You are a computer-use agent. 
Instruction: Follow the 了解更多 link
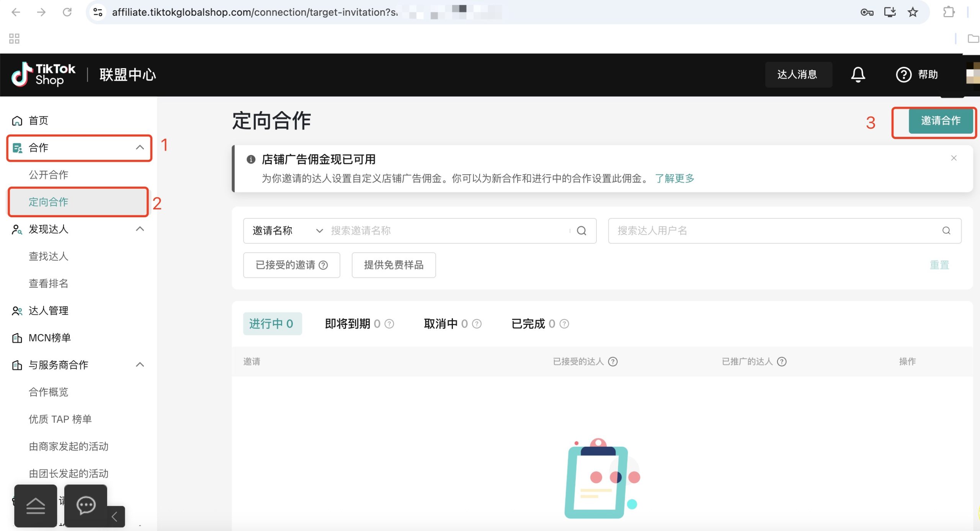[x=675, y=179]
